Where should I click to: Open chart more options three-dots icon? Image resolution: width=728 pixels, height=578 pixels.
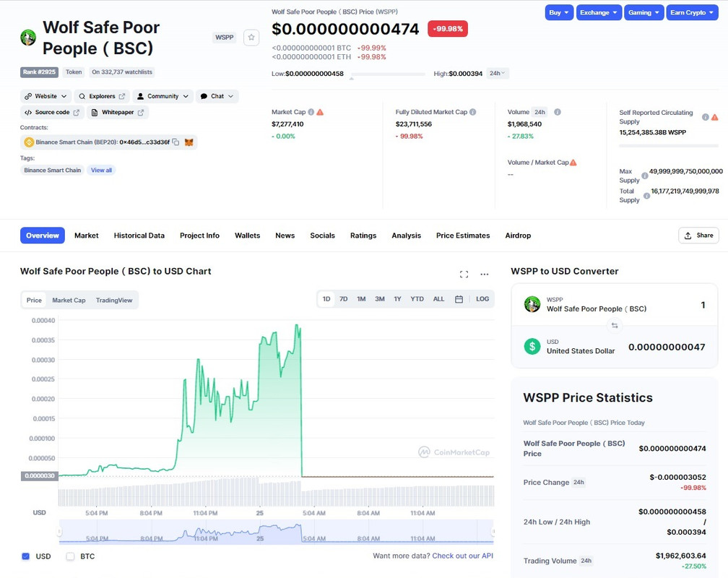click(x=484, y=274)
